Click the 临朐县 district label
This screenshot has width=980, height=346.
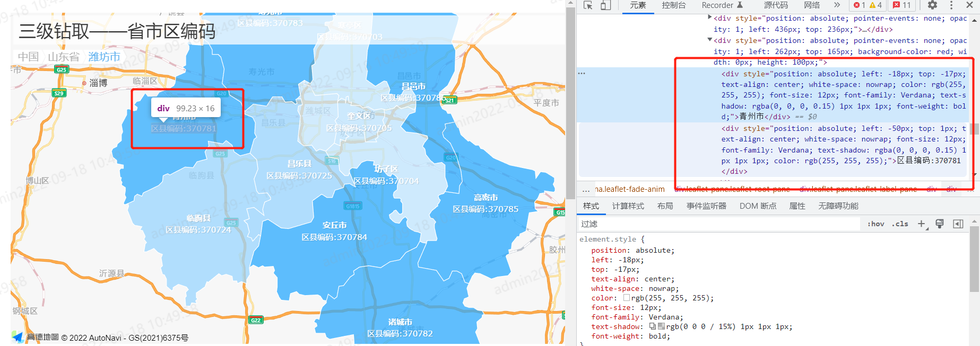[198, 218]
